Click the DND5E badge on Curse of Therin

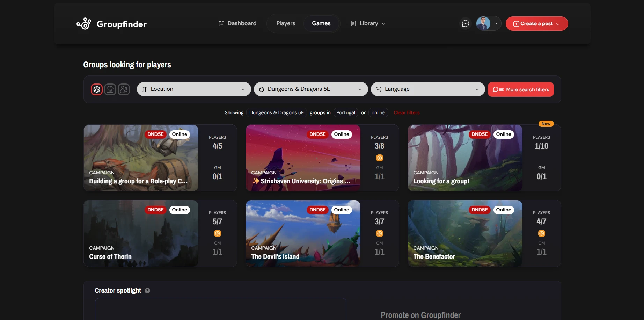(155, 210)
